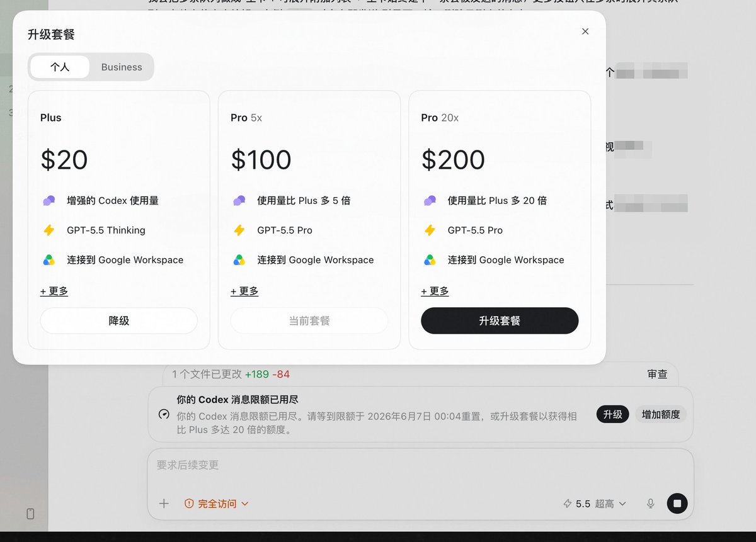Viewport: 756px width, 542px height.
Task: Click Codex icon beside 增强的 Codex 使用量
Action: pos(49,201)
